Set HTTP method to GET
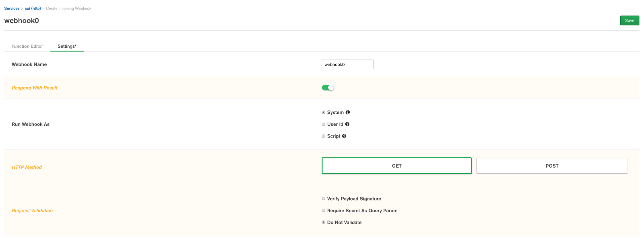The height and width of the screenshot is (240, 644). [396, 166]
